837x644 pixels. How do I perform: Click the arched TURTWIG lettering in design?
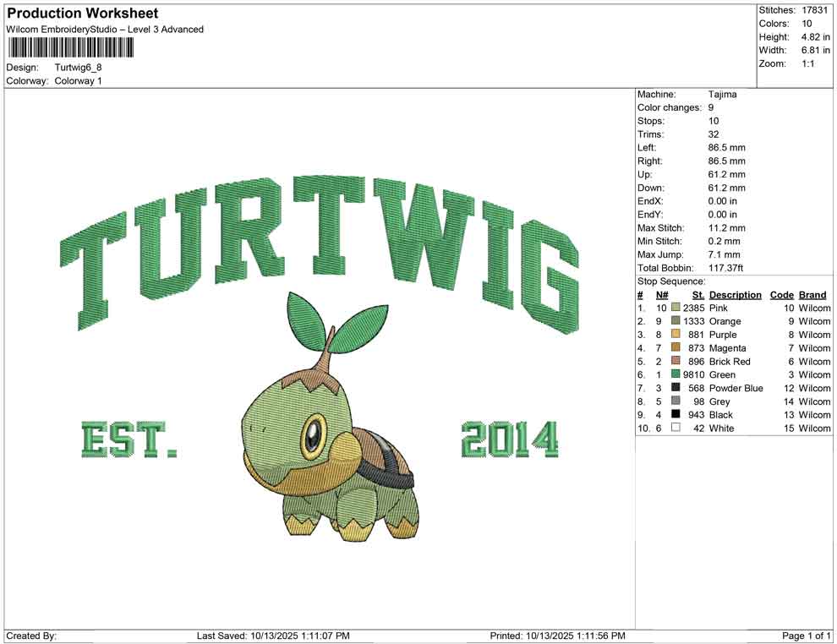click(320, 254)
